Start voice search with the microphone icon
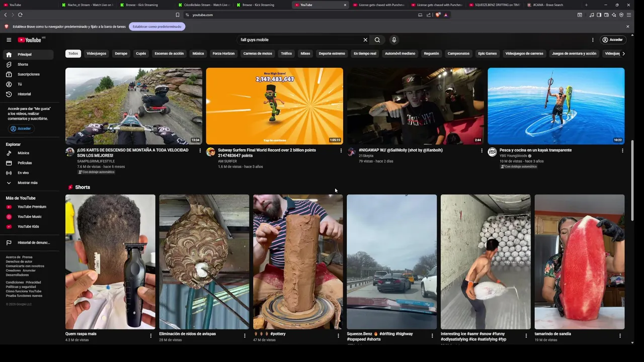Image resolution: width=644 pixels, height=362 pixels. tap(394, 40)
